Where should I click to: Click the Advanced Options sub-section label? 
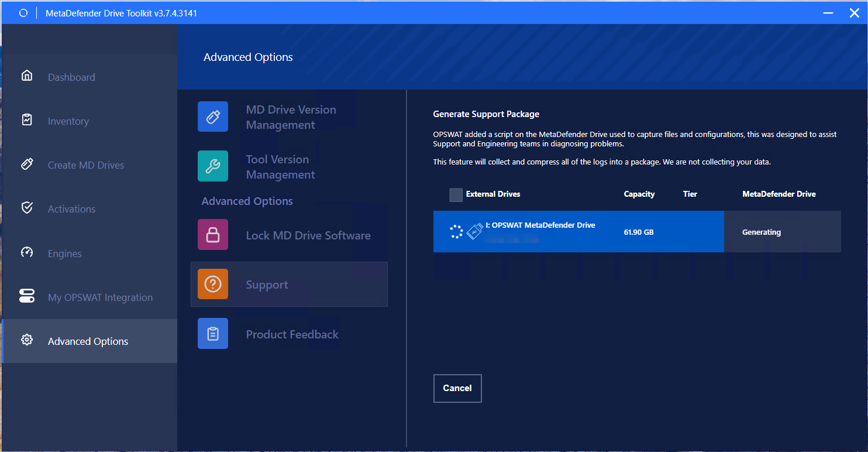tap(247, 201)
